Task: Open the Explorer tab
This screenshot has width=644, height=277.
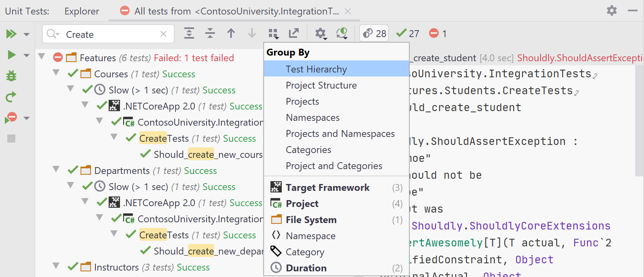Action: click(x=82, y=11)
